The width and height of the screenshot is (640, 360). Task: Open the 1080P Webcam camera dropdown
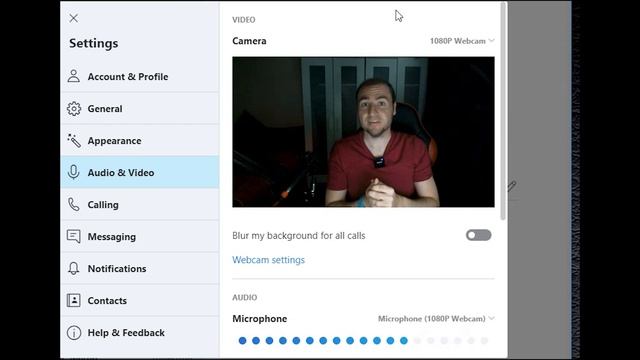point(462,41)
